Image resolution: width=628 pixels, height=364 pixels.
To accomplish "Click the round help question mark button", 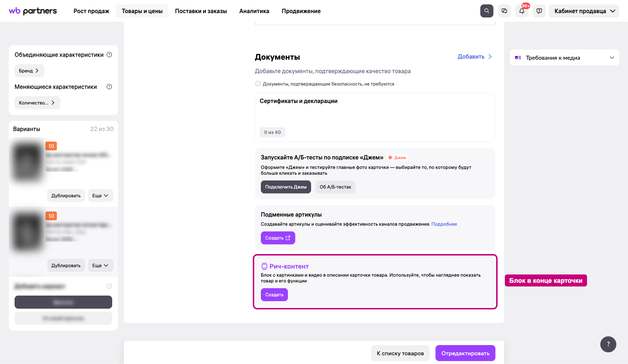I will 608,344.
